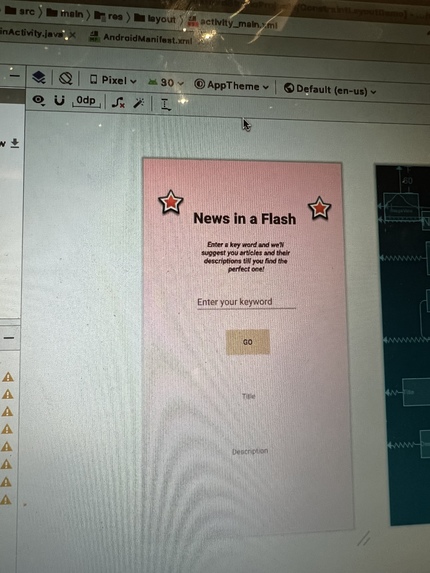
Task: Click the orientation rotate icon
Action: [x=65, y=78]
